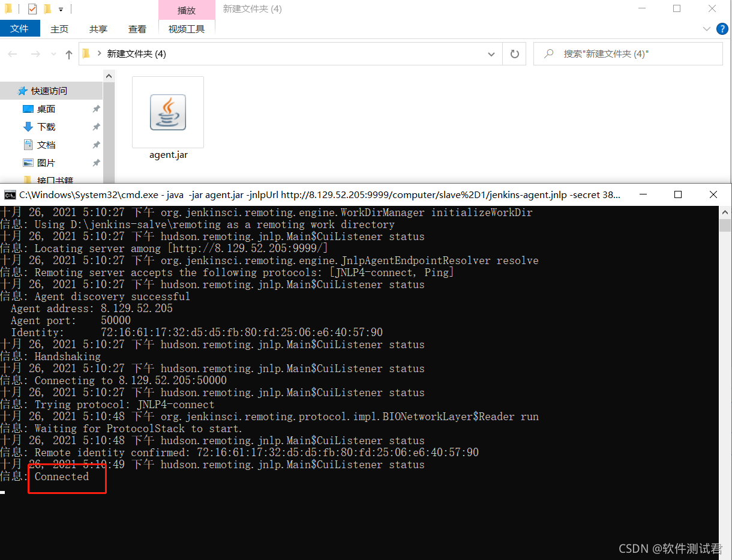Click the 'Connecting to 8.129.52.205:50000' line
Screen dimensions: 732x560
click(131, 381)
